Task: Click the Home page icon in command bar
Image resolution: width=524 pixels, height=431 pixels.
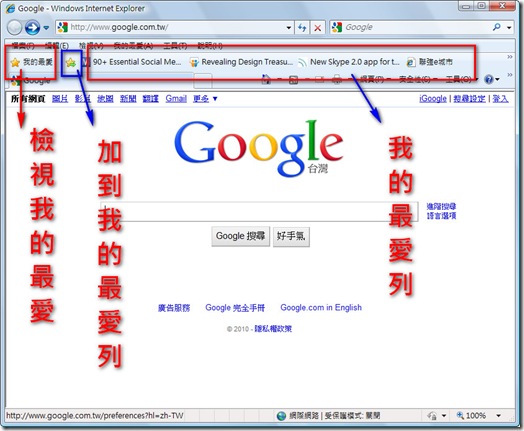Action: tap(266, 80)
